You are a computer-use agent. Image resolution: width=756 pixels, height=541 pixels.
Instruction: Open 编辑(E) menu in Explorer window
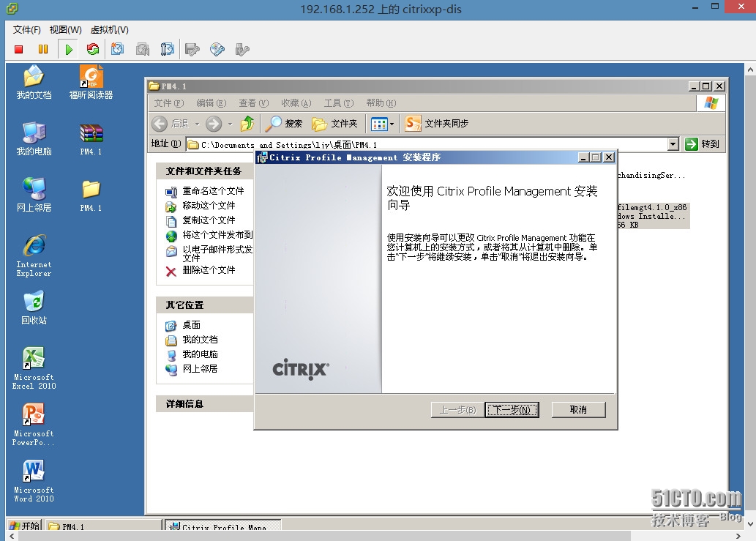212,103
